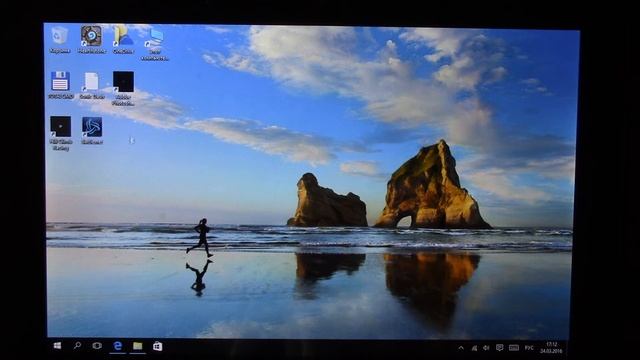Launch Microsoft Edge from taskbar

118,346
